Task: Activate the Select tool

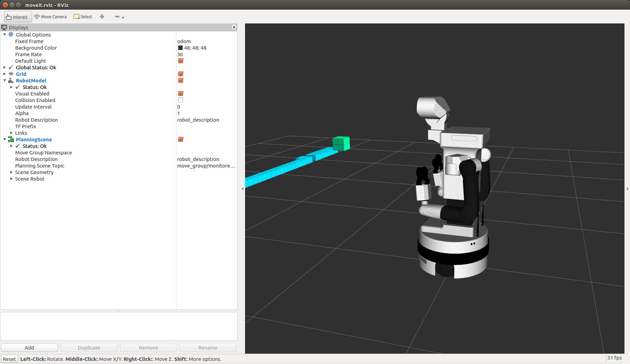Action: [x=83, y=17]
